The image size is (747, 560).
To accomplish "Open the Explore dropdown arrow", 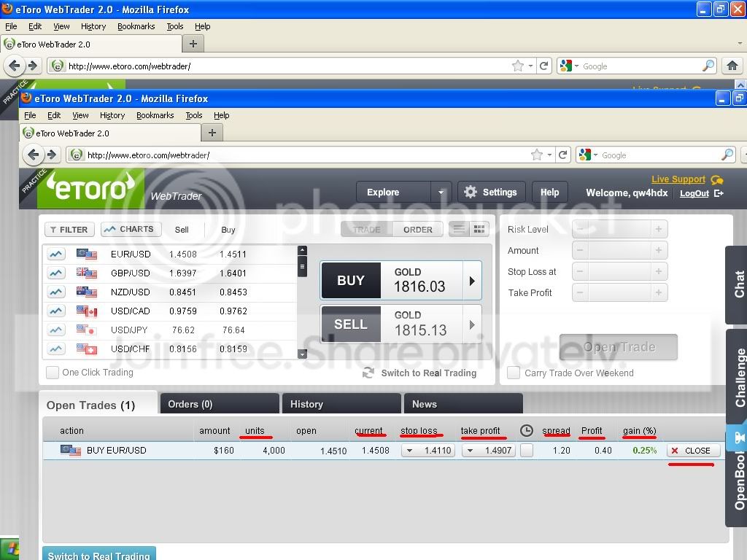I will point(441,192).
